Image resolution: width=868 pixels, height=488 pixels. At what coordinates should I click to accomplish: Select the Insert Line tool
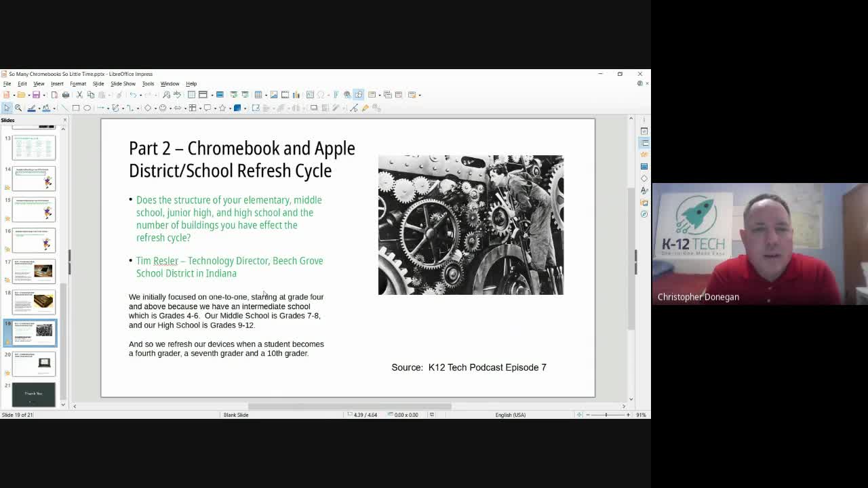pos(65,108)
